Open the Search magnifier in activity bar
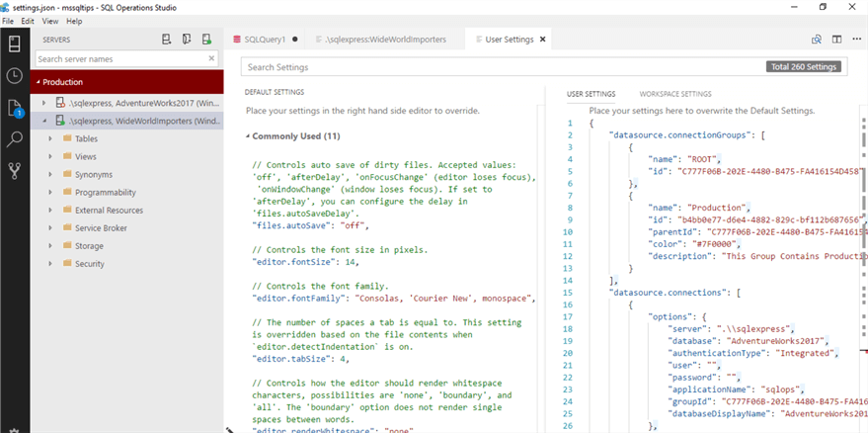The height and width of the screenshot is (433, 868). tap(15, 139)
